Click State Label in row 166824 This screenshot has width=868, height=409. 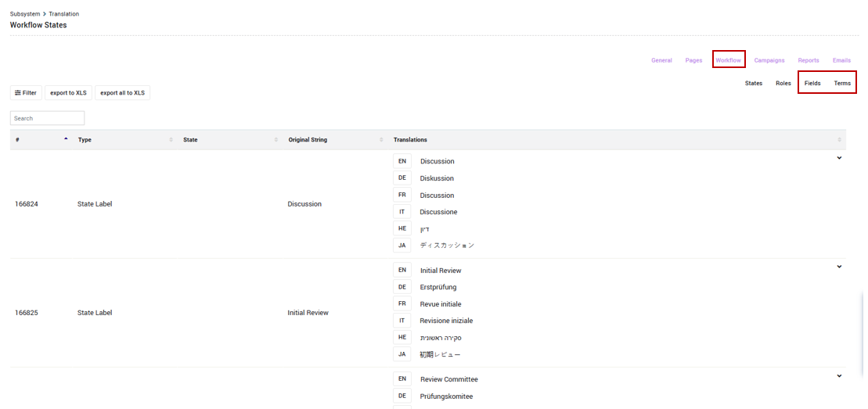[95, 203]
